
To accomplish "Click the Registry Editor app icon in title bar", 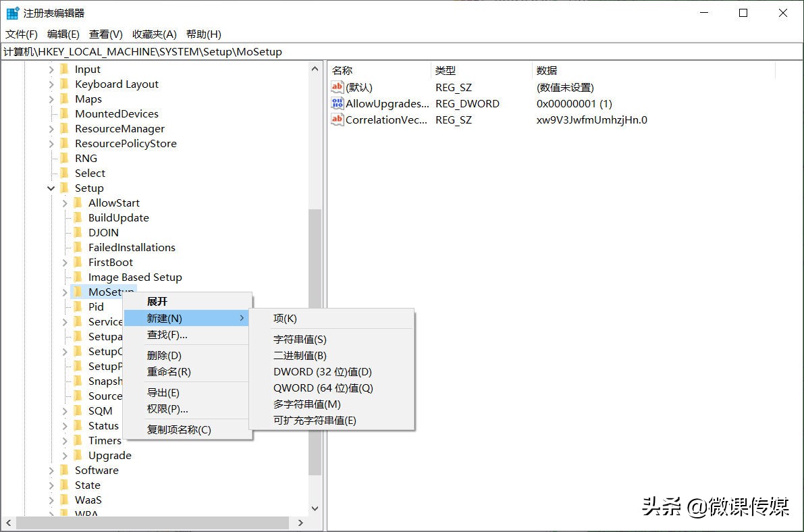I will (12, 13).
